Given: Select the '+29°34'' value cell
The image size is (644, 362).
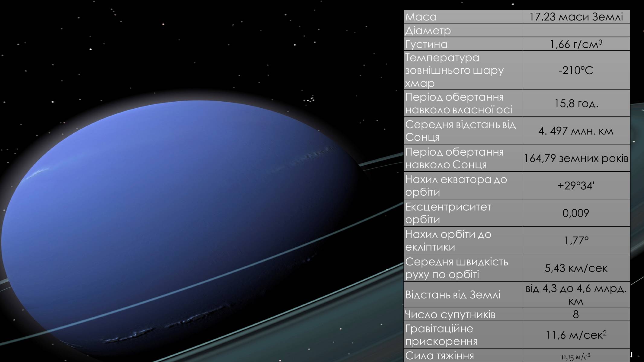Looking at the screenshot, I should pos(576,186).
